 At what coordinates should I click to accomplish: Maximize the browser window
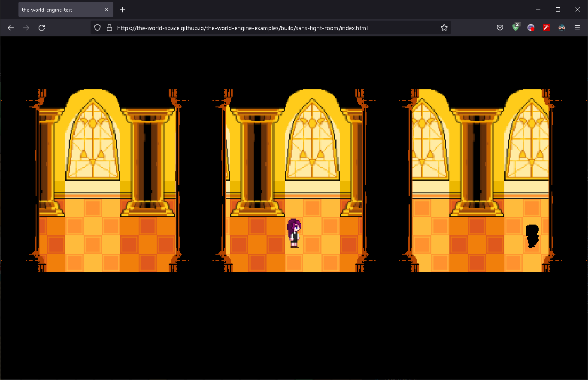[558, 9]
